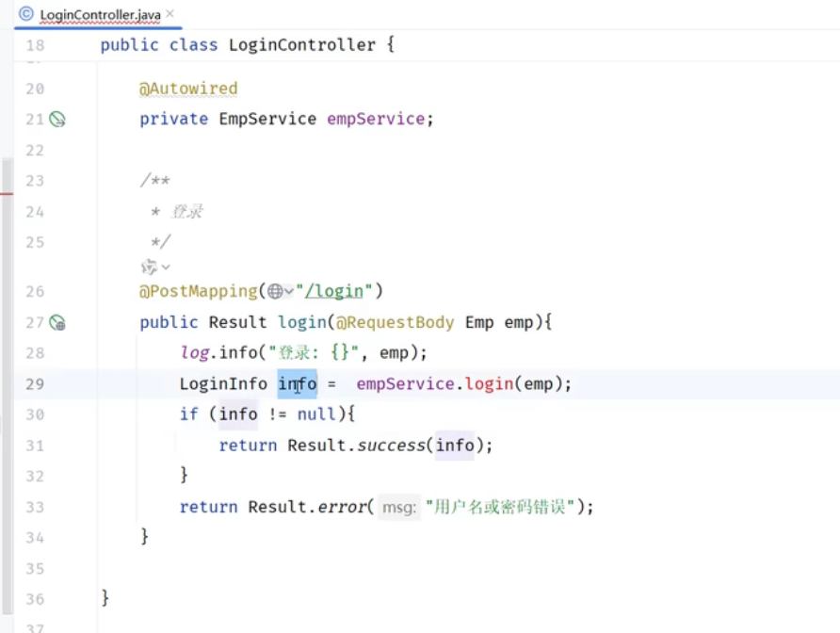The width and height of the screenshot is (840, 633).
Task: Click the 登录 doc comment text on line 24
Action: click(186, 212)
